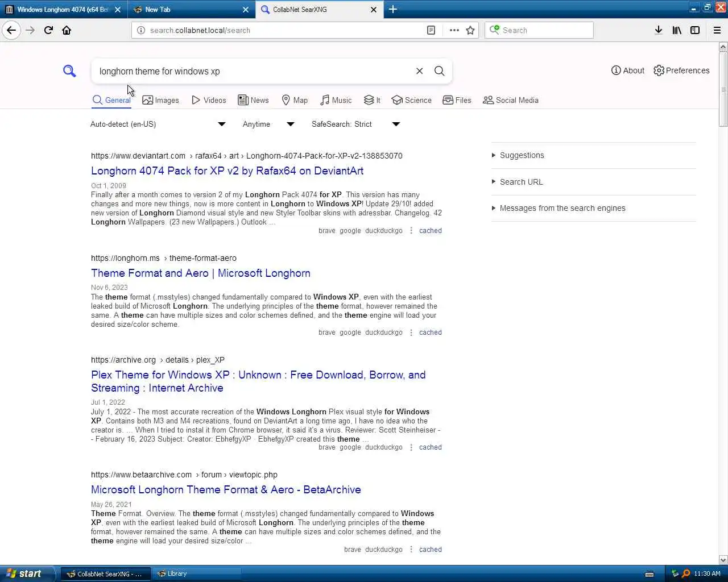
Task: Toggle reader view in address bar
Action: [431, 30]
